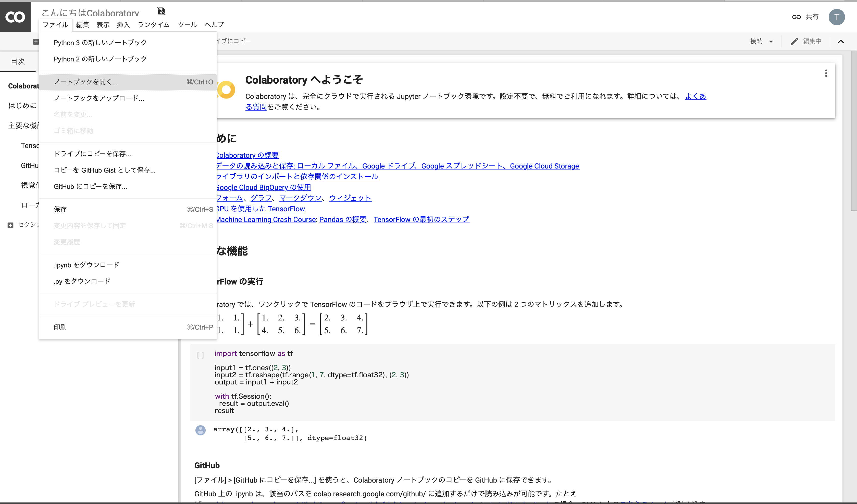This screenshot has height=504, width=857.
Task: Click the add section plus icon
Action: 10,225
